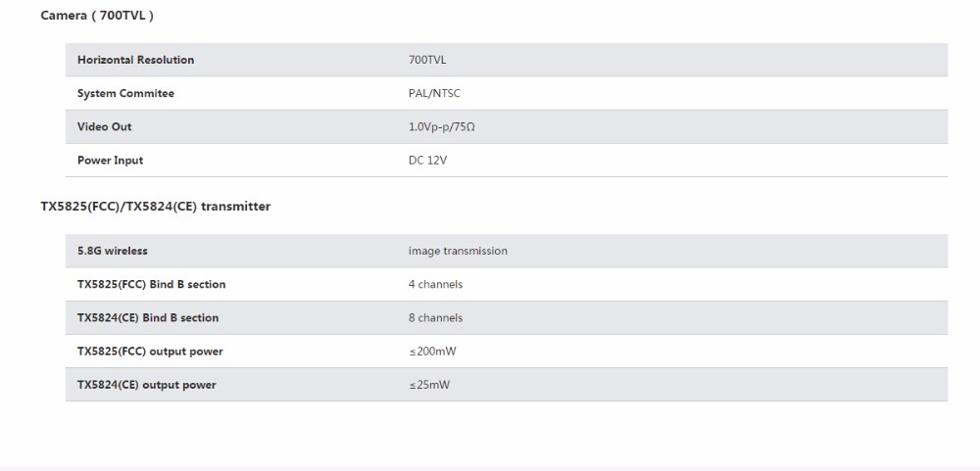Click the TX5825(FCC) Bind B section label

tap(151, 284)
